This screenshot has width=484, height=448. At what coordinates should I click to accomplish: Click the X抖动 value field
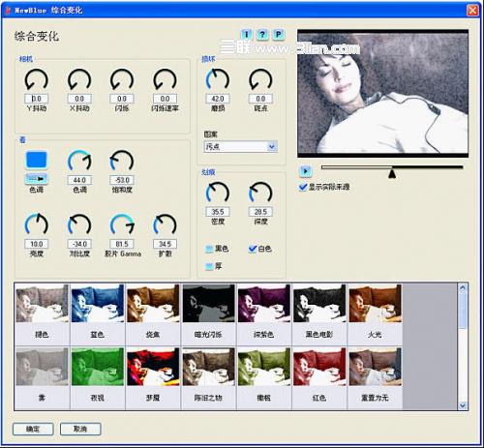tap(79, 99)
